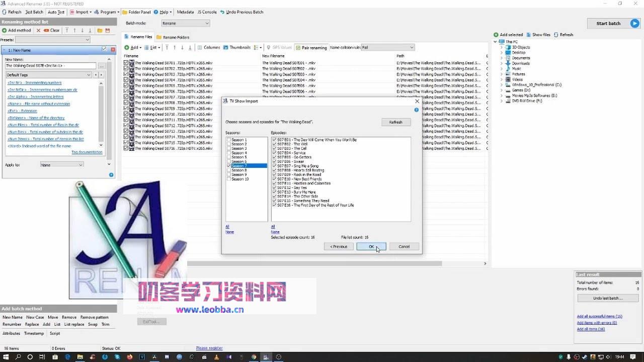Image resolution: width=644 pixels, height=362 pixels.
Task: Toggle the Folder Panel button
Action: tap(136, 12)
